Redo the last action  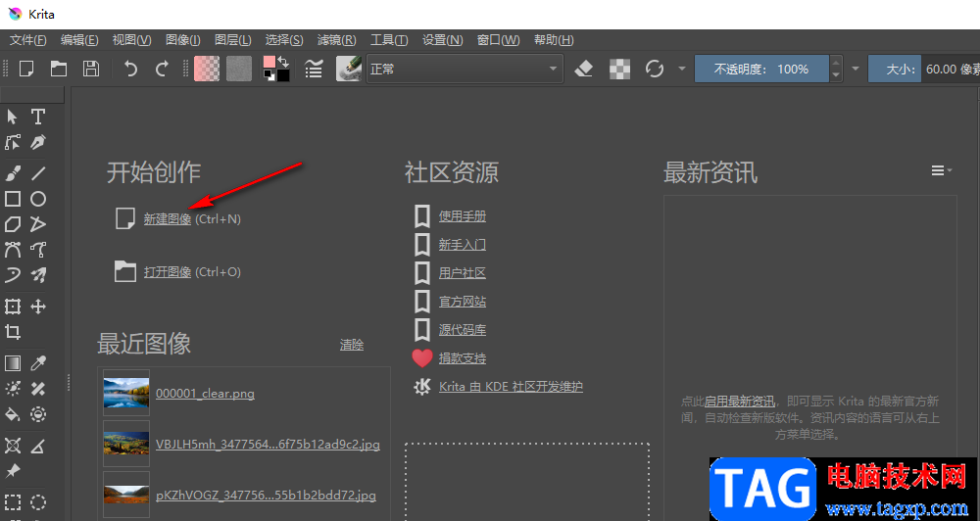click(x=162, y=69)
